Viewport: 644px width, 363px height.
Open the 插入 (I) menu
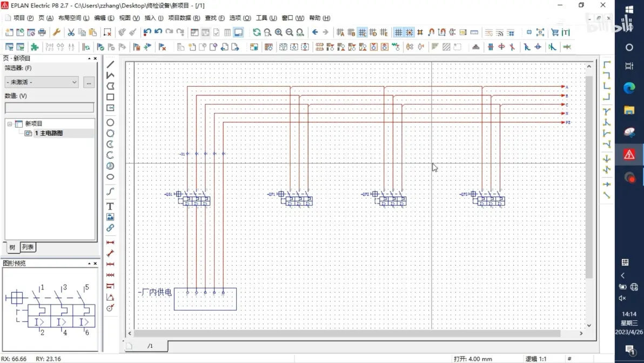click(154, 18)
